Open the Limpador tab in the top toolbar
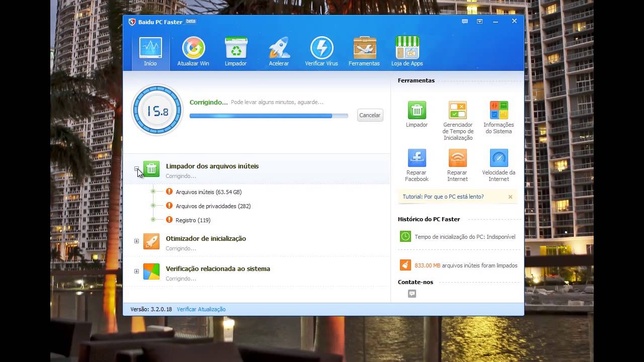 (x=236, y=52)
